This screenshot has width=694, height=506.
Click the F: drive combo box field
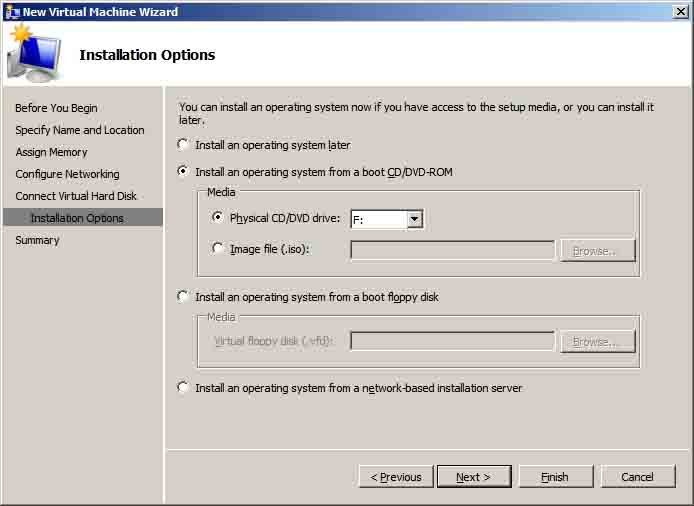point(386,219)
